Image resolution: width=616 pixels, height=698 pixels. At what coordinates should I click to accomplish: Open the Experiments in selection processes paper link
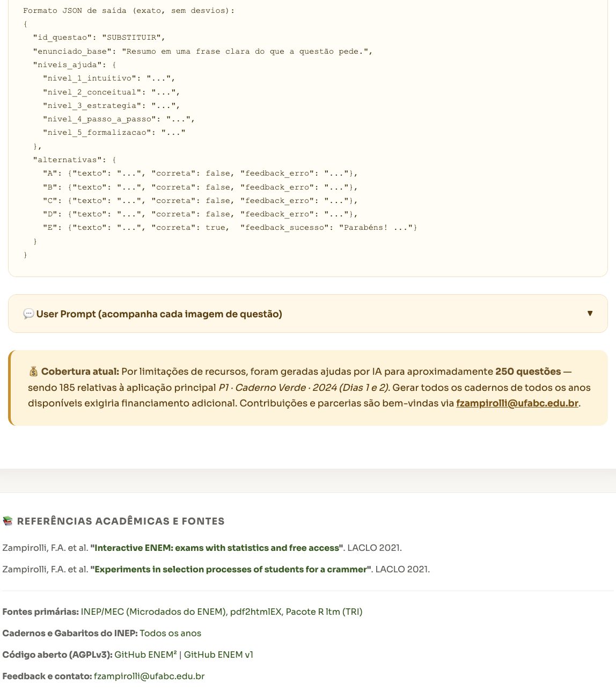point(231,569)
